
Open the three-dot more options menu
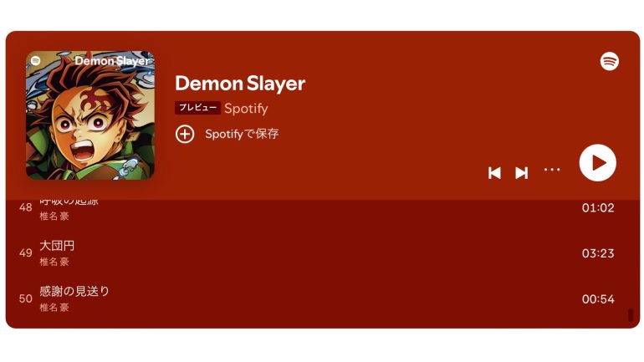click(x=552, y=170)
